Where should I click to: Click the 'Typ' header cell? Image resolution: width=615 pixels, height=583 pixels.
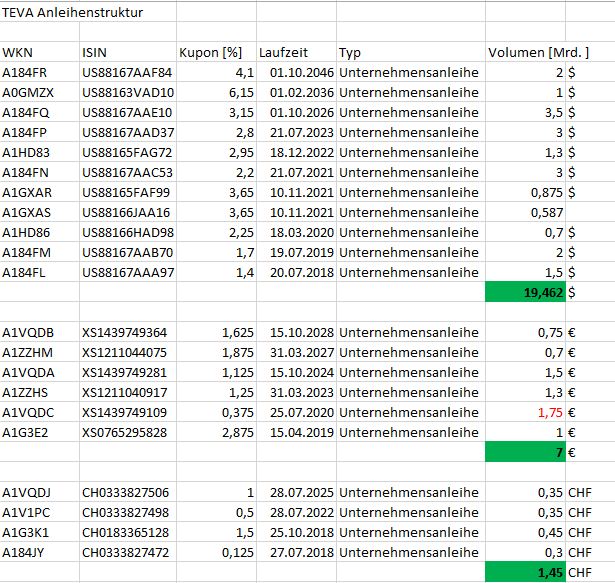tap(411, 52)
